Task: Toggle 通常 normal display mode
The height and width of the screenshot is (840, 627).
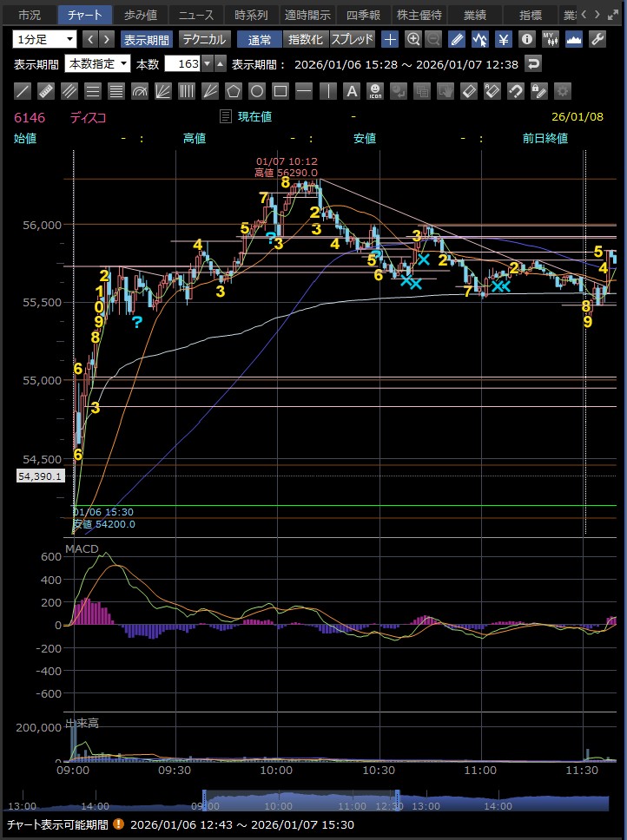Action: click(x=259, y=39)
